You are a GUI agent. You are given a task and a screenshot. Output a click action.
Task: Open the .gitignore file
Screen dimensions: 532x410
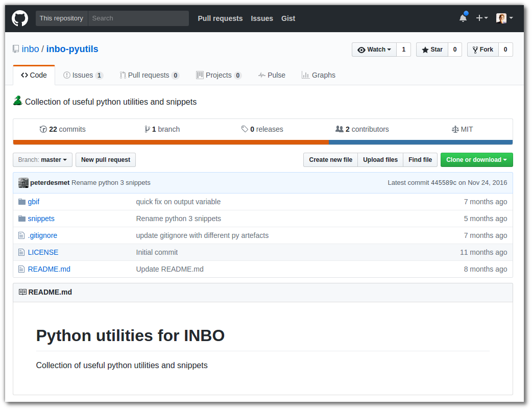click(42, 235)
